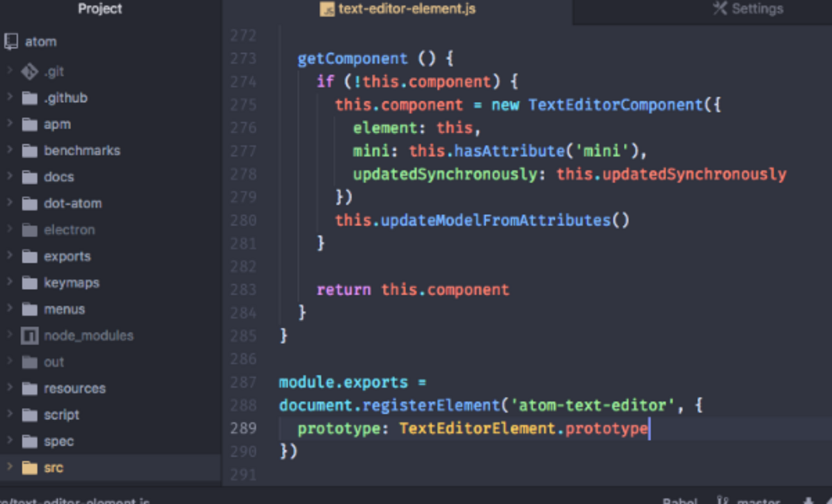Click the .git folder's git icon
832x504 pixels.
29,72
